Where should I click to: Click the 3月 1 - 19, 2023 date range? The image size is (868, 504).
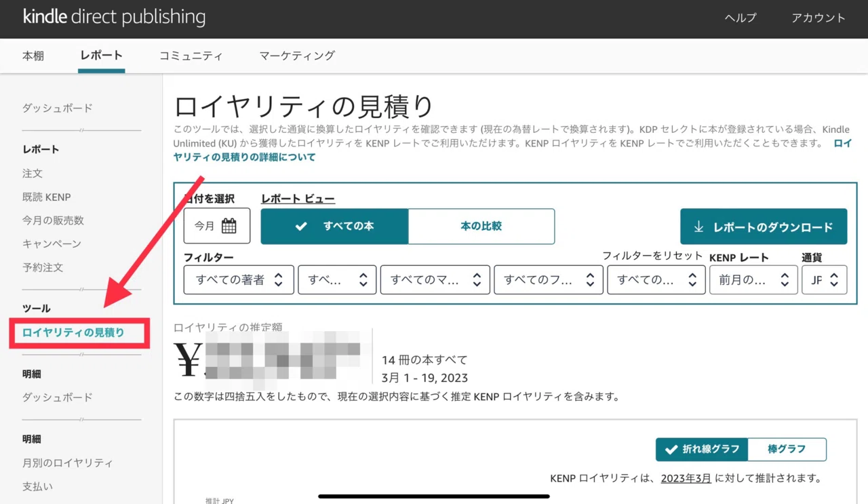tap(425, 378)
